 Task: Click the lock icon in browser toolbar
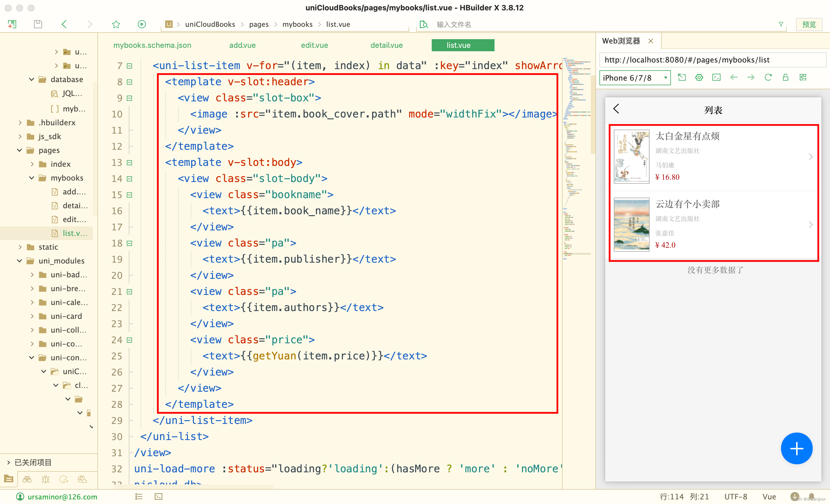(x=785, y=77)
